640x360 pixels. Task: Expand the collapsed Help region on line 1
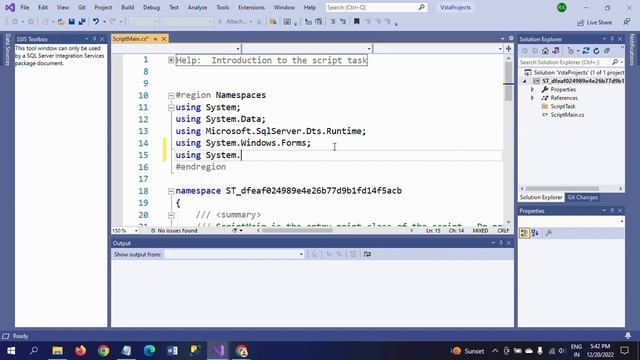[171, 60]
